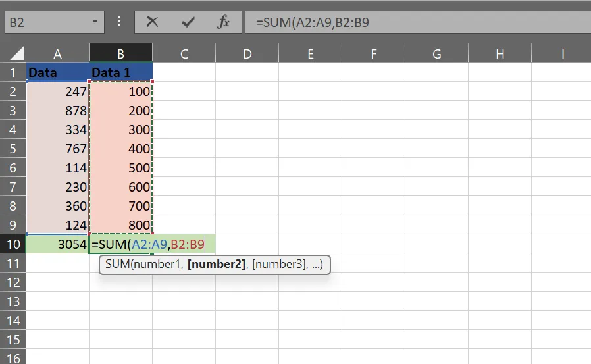
Task: Click cell containing 878
Action: tap(57, 111)
